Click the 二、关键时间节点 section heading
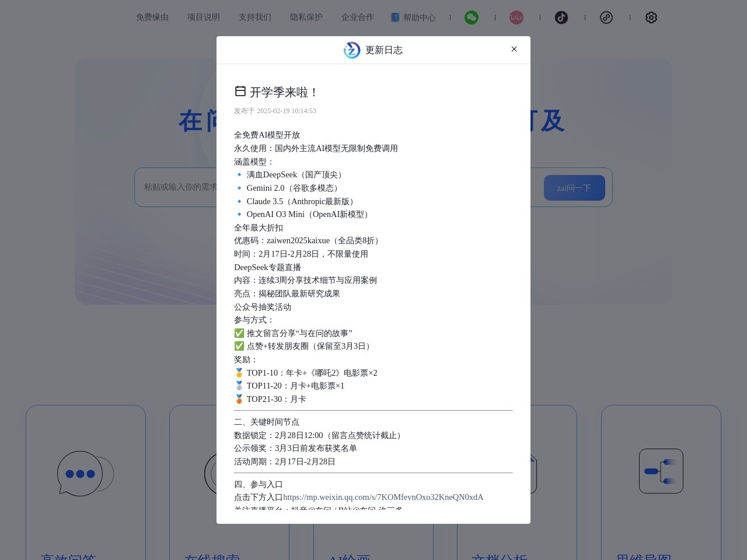Screen dimensions: 747x560 coord(267,422)
